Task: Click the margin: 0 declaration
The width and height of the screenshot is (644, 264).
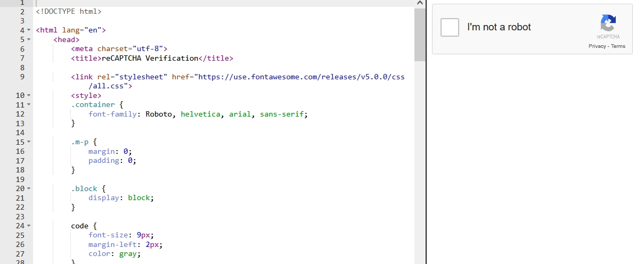Action: pyautogui.click(x=110, y=151)
